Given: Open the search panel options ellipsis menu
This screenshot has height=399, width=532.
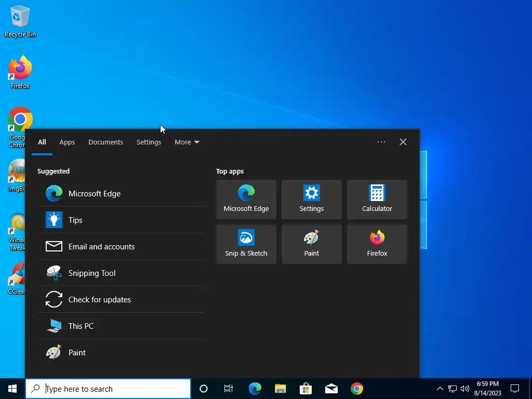Looking at the screenshot, I should [x=381, y=142].
